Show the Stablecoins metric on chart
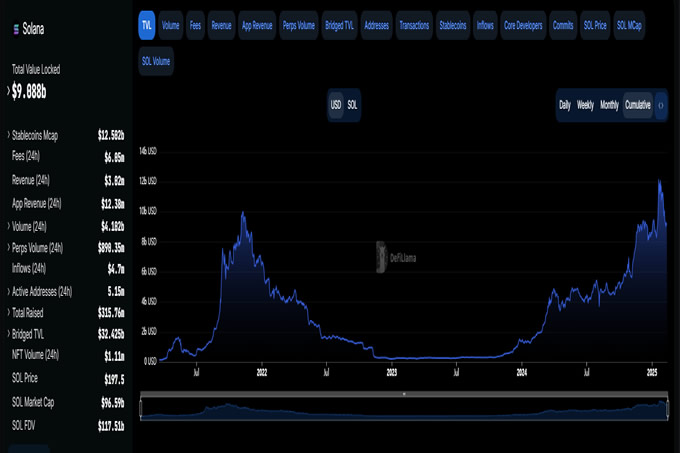 click(452, 24)
